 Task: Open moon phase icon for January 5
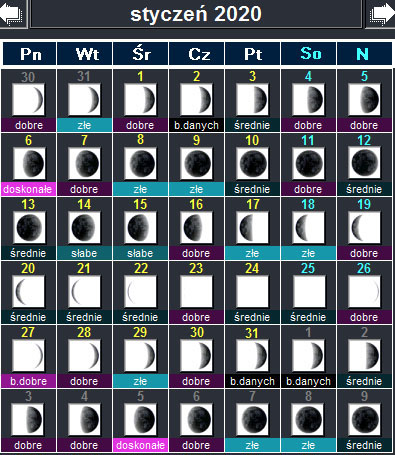[364, 99]
